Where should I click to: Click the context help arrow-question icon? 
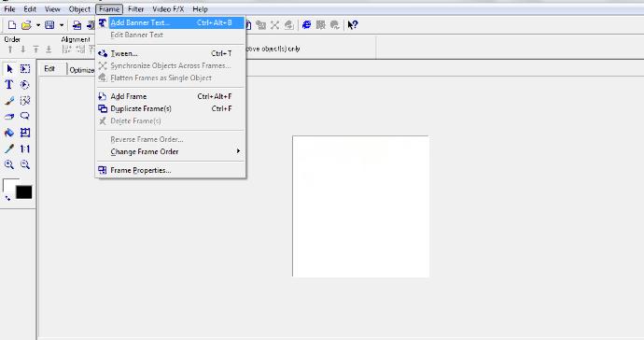[353, 25]
